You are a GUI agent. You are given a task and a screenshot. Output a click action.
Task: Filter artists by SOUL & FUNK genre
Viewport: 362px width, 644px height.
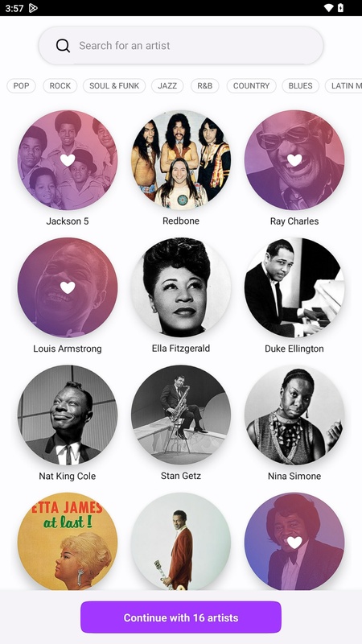114,86
